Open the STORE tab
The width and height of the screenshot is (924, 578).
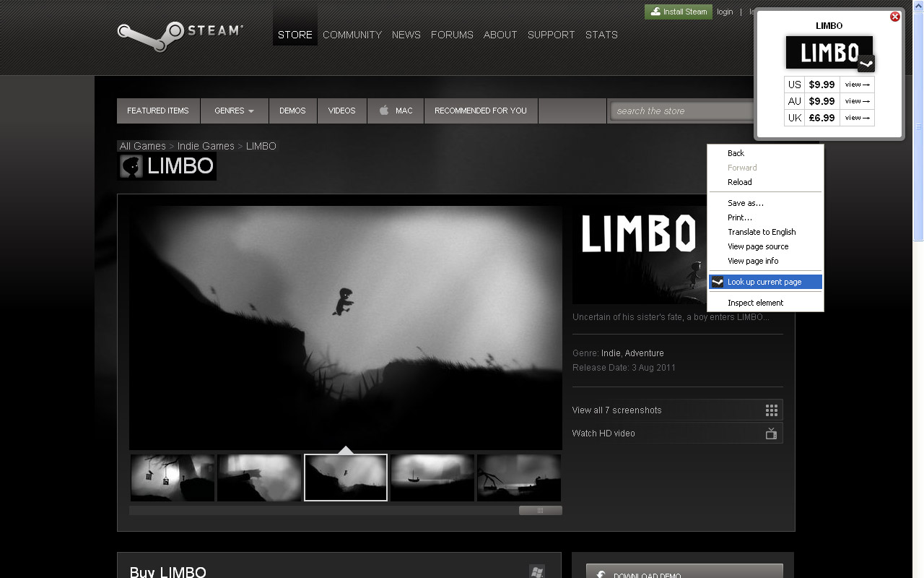(x=295, y=35)
